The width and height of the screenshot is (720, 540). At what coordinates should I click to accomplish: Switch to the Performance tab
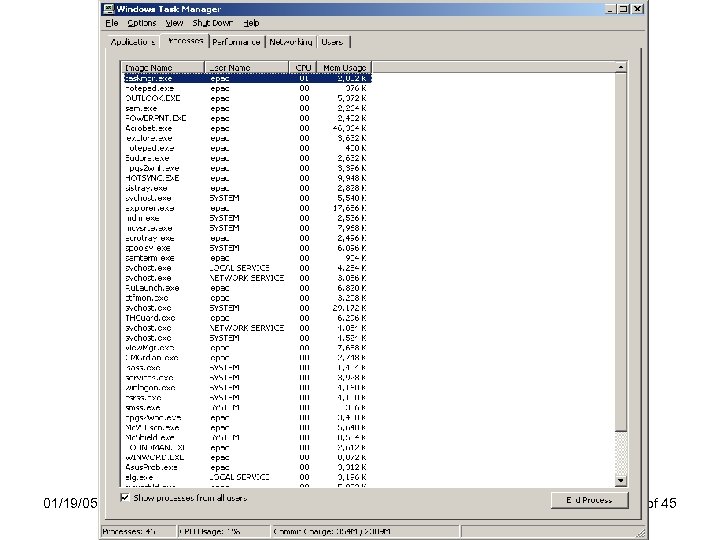click(x=236, y=42)
